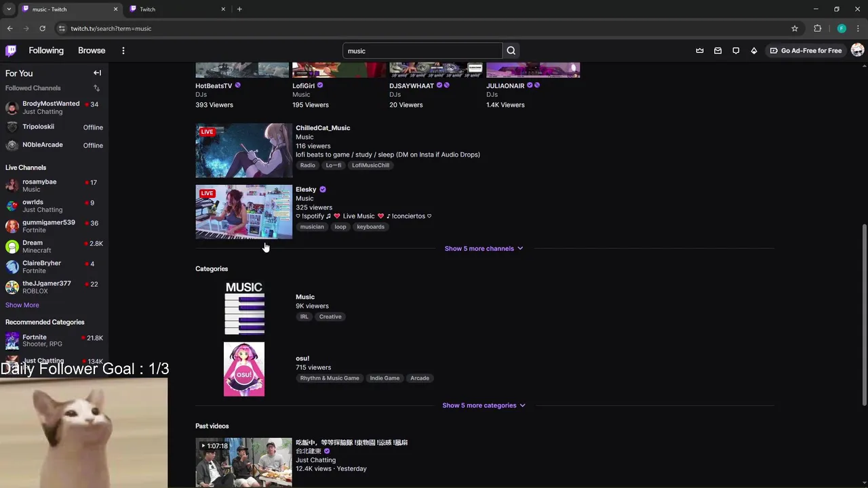Viewport: 868px width, 488px height.
Task: Click the Indie Game tag
Action: click(x=384, y=378)
